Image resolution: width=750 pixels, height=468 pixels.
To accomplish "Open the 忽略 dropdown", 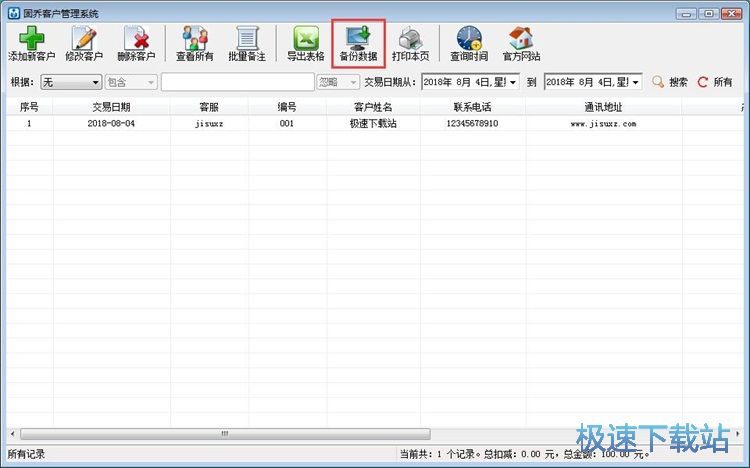I will click(338, 82).
